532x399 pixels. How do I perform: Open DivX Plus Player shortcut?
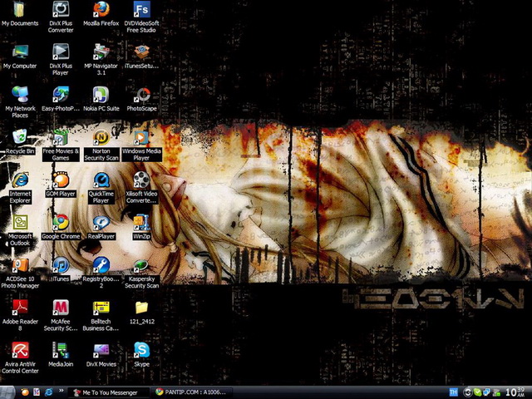tap(61, 52)
